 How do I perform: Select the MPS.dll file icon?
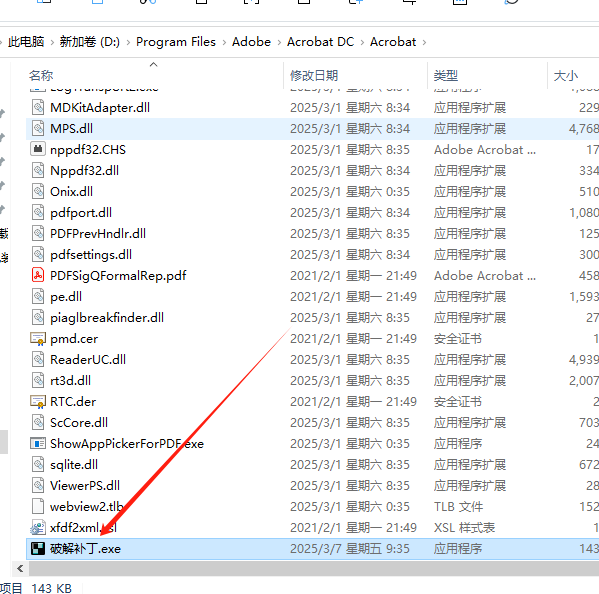[x=38, y=128]
